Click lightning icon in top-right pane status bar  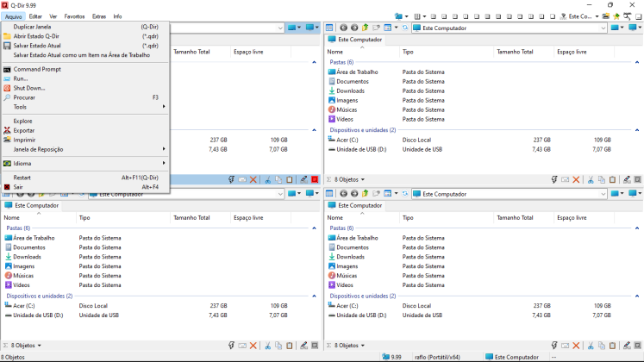tap(554, 179)
